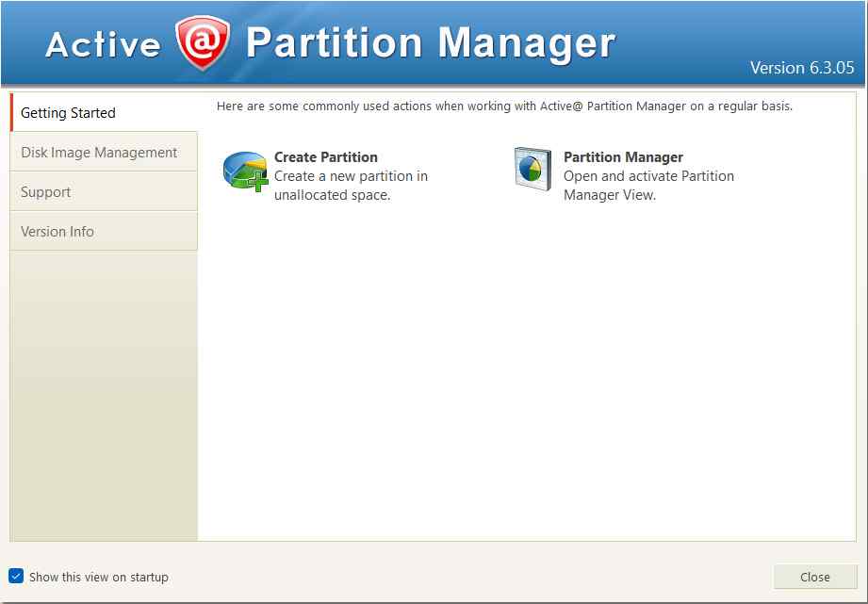Click 'Create a new partition in unallocated space' description
This screenshot has width=868, height=604.
[x=351, y=186]
